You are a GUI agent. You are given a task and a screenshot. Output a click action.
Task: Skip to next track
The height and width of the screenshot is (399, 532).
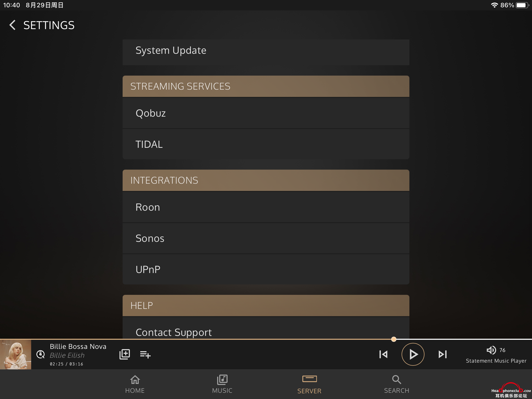442,354
